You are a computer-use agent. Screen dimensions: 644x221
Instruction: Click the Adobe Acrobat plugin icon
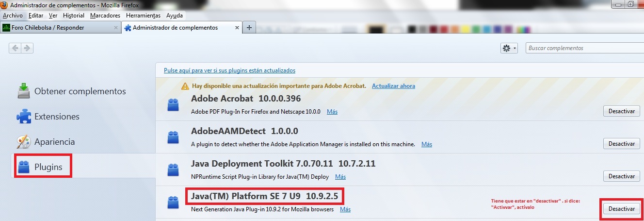(173, 104)
